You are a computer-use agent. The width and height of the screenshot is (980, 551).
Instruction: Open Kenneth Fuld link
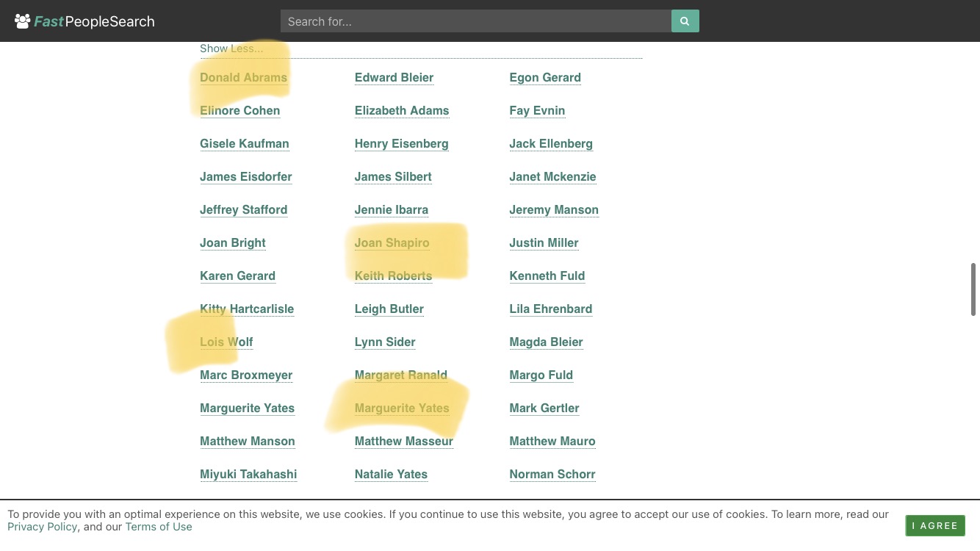click(x=547, y=275)
